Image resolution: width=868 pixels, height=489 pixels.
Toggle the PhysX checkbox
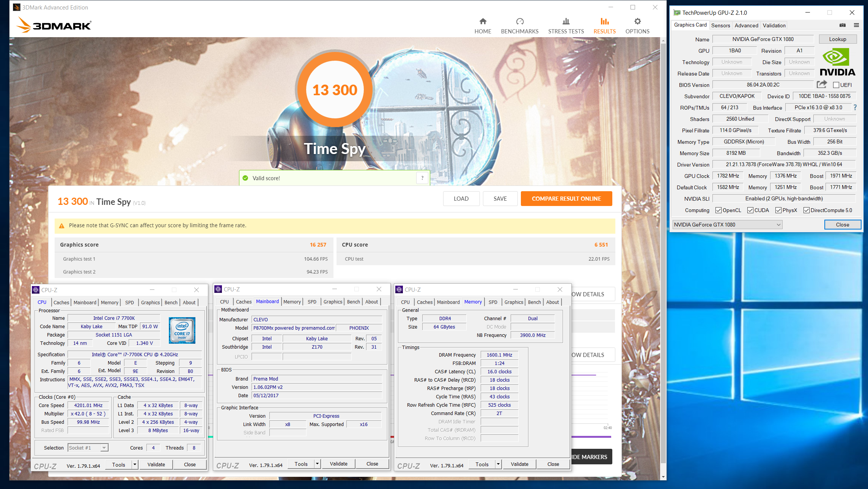coord(778,210)
